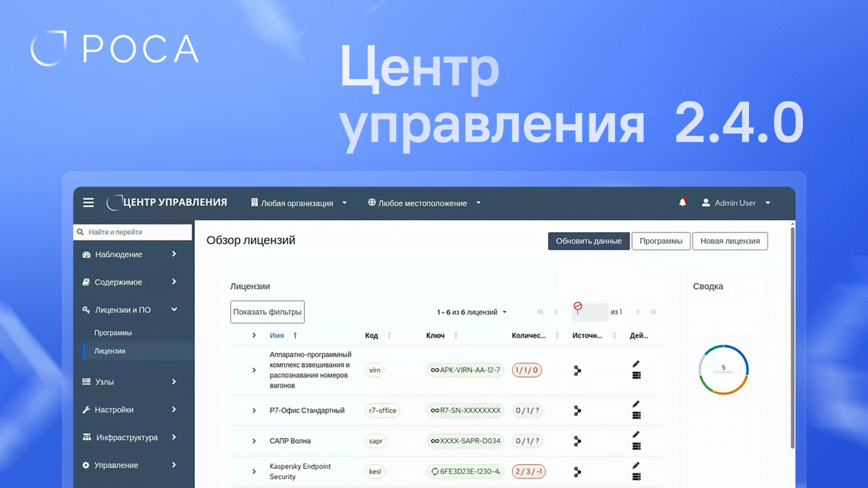Edit the САПР Волна license

(x=636, y=435)
